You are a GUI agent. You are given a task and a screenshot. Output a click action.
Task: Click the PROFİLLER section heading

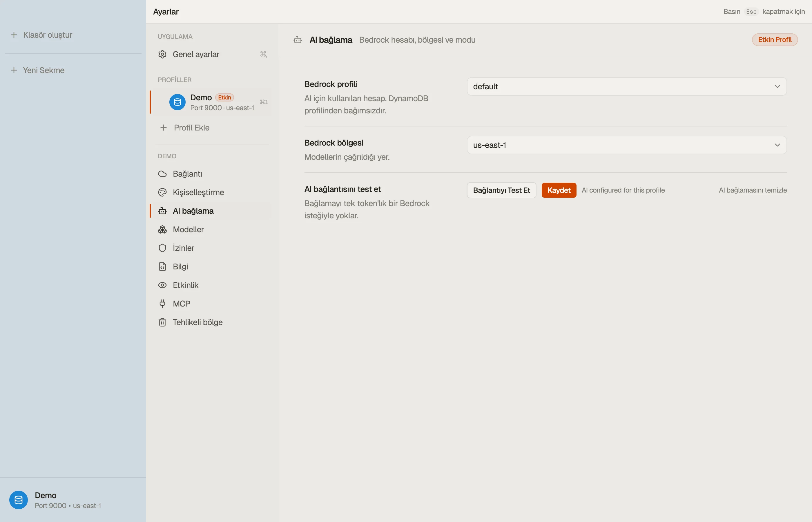tap(175, 80)
